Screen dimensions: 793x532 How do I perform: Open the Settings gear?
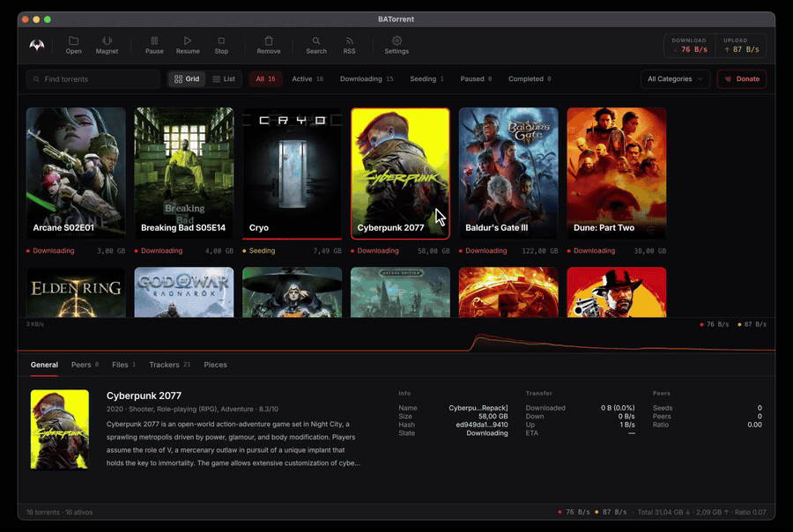click(396, 45)
